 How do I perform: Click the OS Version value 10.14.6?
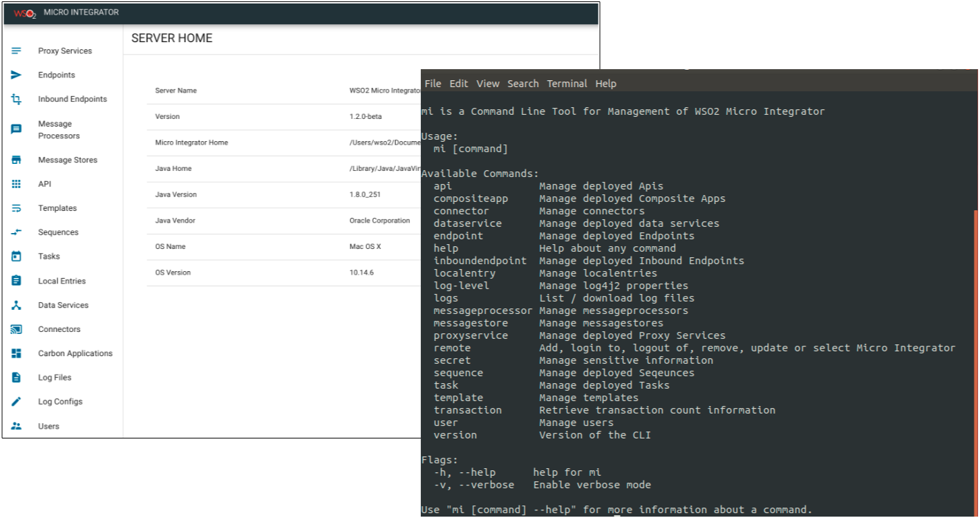361,272
